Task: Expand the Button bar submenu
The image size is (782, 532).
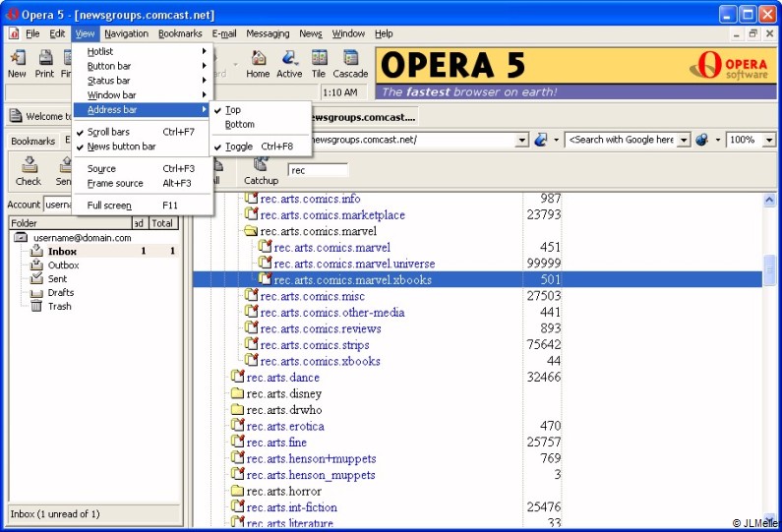Action: point(142,66)
